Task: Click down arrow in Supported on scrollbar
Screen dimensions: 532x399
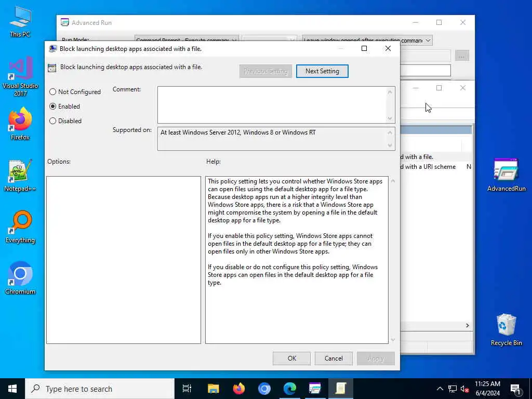Action: coord(390,145)
